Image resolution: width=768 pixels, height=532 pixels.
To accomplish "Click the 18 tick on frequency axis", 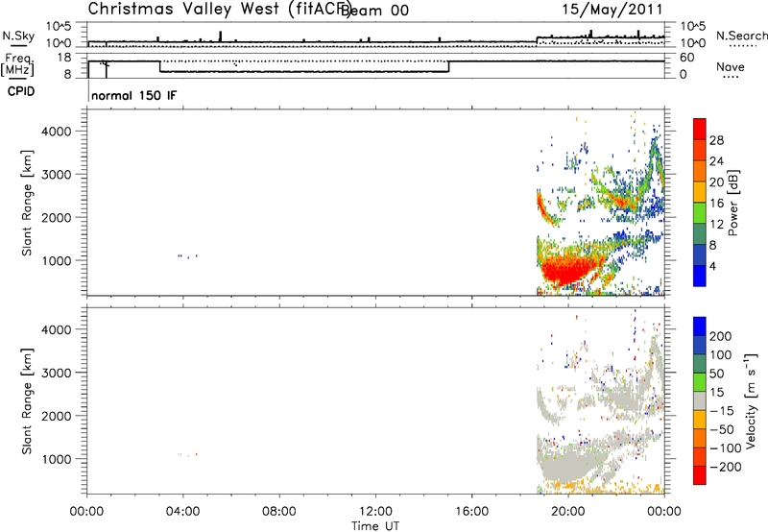I will 63,58.
